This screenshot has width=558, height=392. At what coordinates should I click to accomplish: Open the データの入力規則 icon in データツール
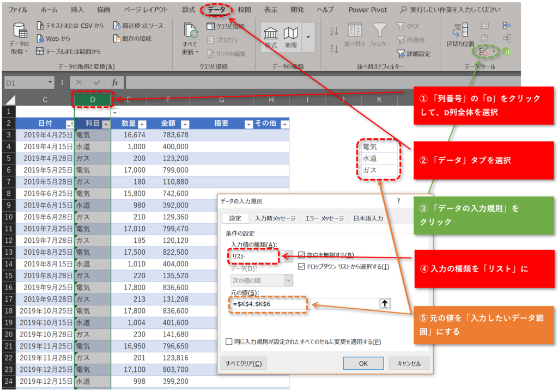pyautogui.click(x=484, y=52)
